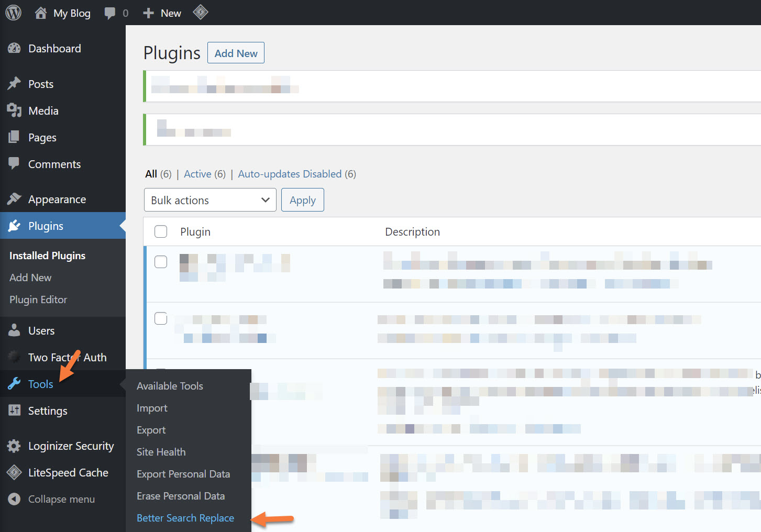Click the WordPress logo icon

(x=14, y=13)
